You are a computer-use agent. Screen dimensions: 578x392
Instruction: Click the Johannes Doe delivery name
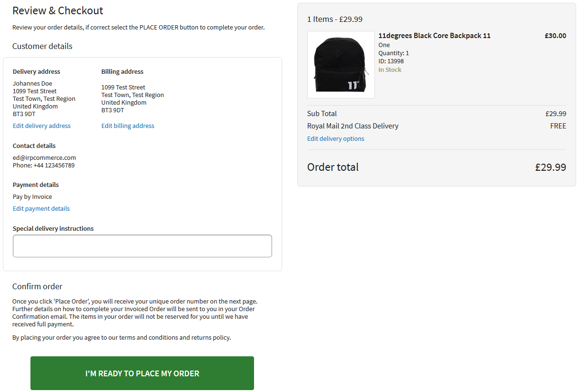(32, 84)
